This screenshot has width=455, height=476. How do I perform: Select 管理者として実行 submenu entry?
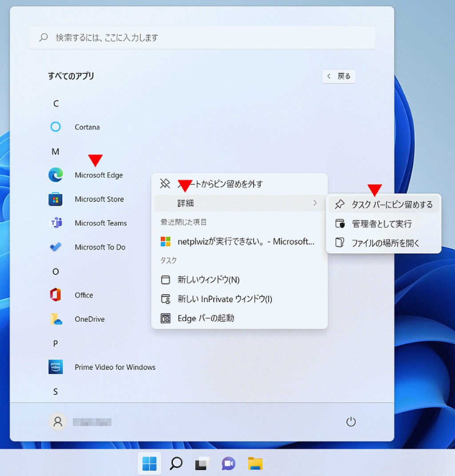coord(383,224)
